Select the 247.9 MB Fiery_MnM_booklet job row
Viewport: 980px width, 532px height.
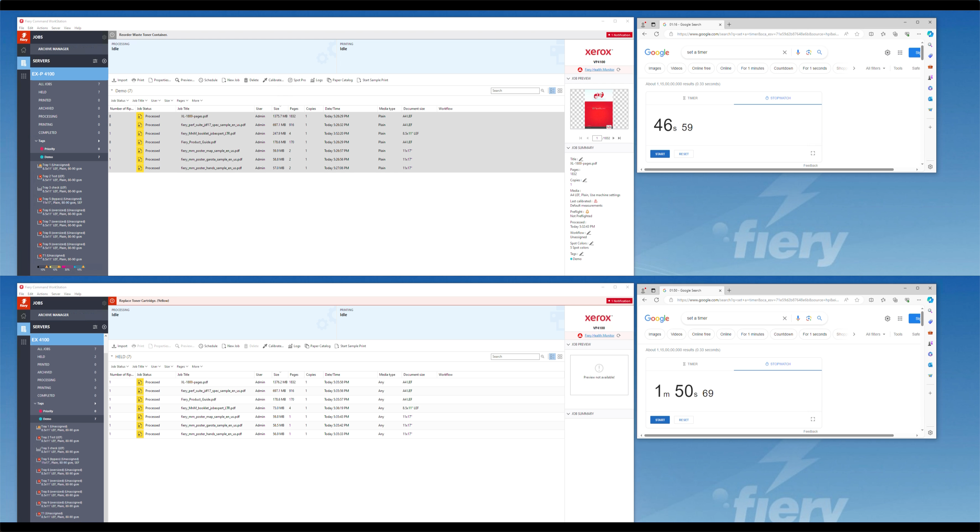tap(208, 134)
